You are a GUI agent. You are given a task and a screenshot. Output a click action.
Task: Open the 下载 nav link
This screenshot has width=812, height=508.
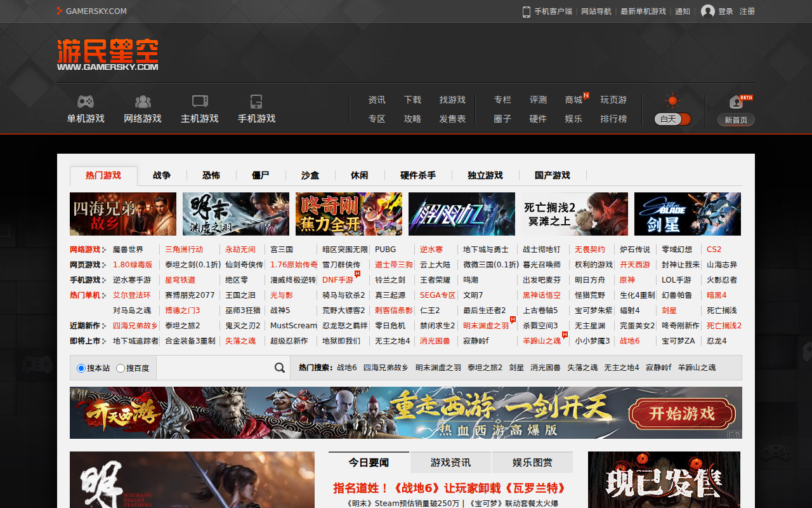[412, 100]
